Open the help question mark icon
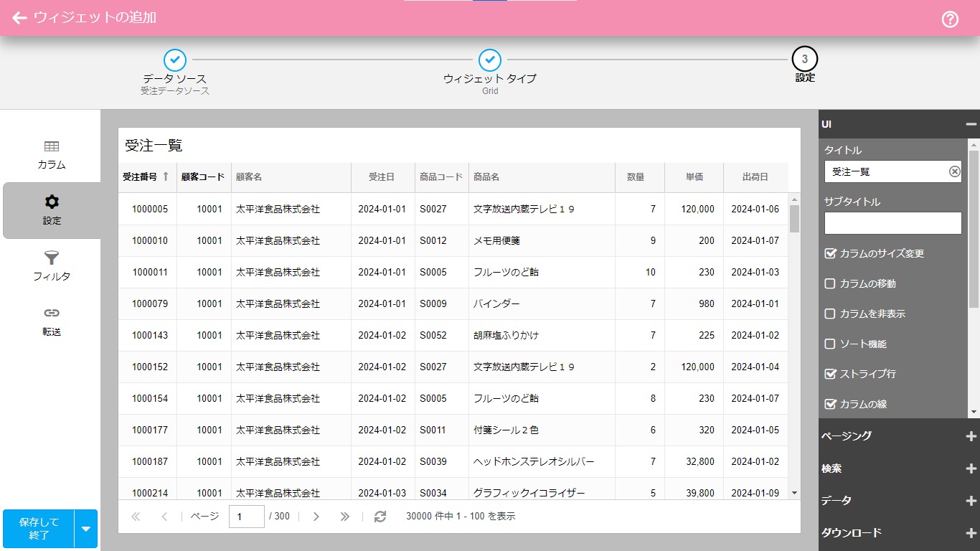This screenshot has width=980, height=551. [950, 19]
